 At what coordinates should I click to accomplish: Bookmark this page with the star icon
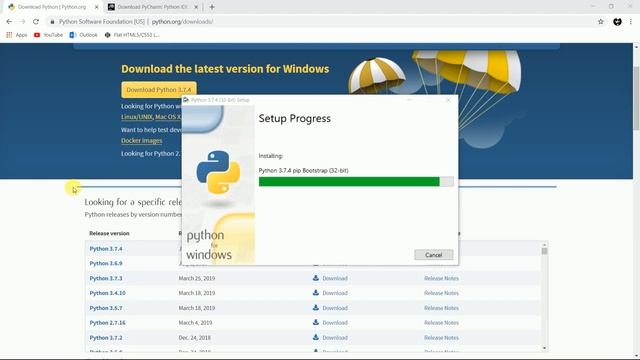tap(601, 22)
